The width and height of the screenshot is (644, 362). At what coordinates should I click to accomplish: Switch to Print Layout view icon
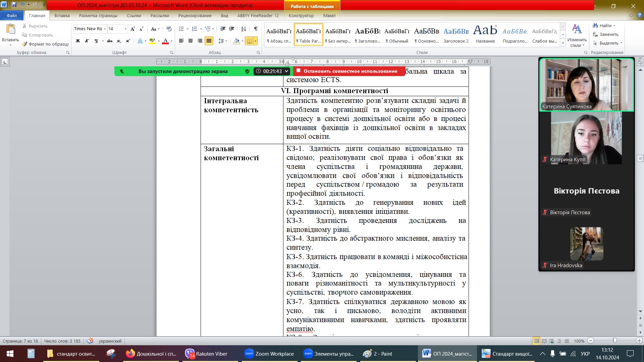[x=537, y=341]
